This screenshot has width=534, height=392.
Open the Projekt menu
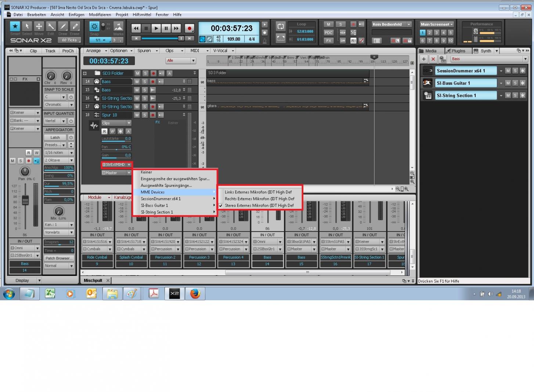pos(122,15)
